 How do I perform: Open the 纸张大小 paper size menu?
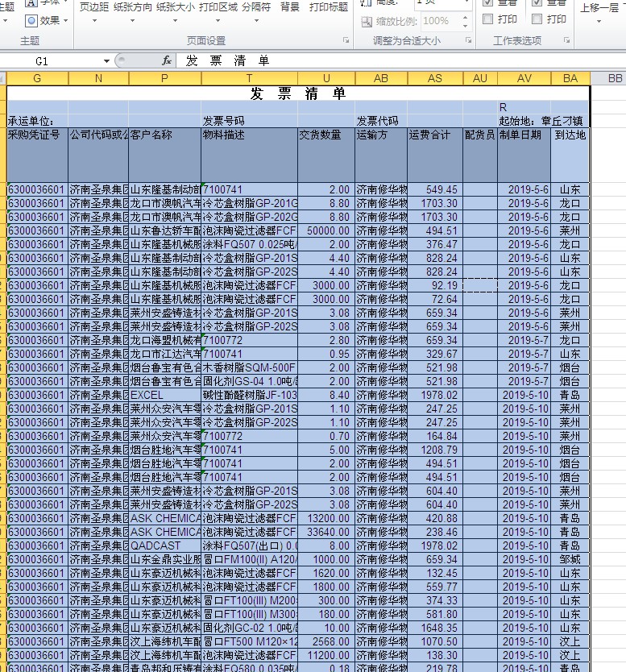click(176, 11)
